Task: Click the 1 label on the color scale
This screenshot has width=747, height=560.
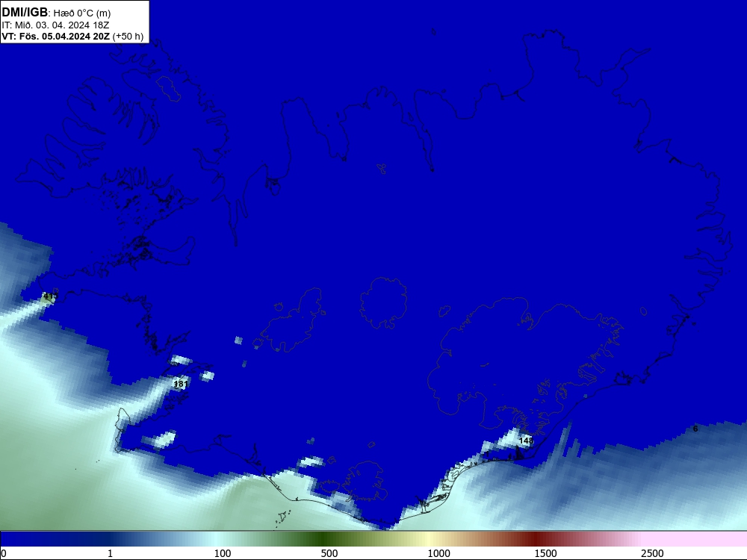Action: coord(110,553)
